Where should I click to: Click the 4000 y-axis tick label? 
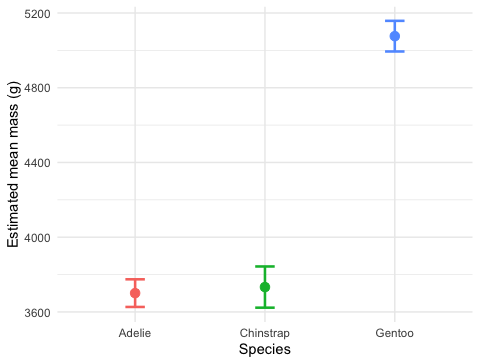tap(37, 238)
